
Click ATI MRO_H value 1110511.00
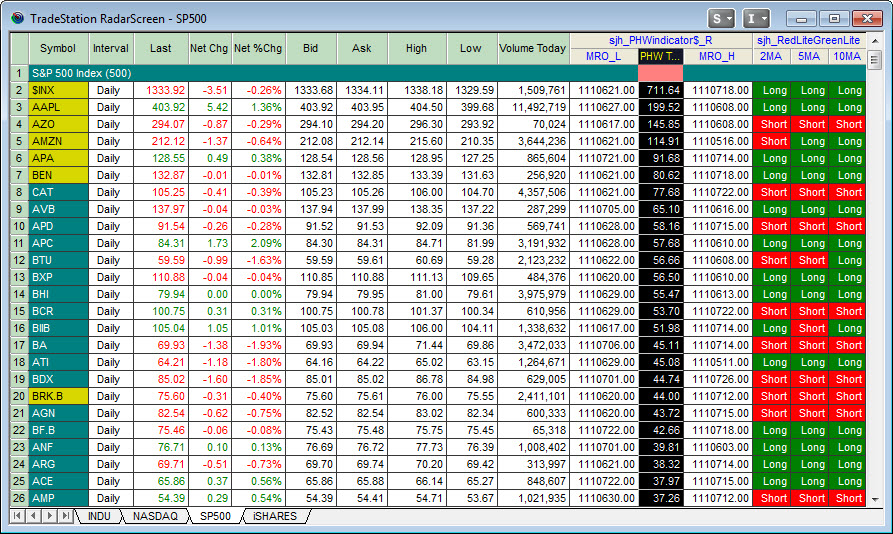click(718, 362)
